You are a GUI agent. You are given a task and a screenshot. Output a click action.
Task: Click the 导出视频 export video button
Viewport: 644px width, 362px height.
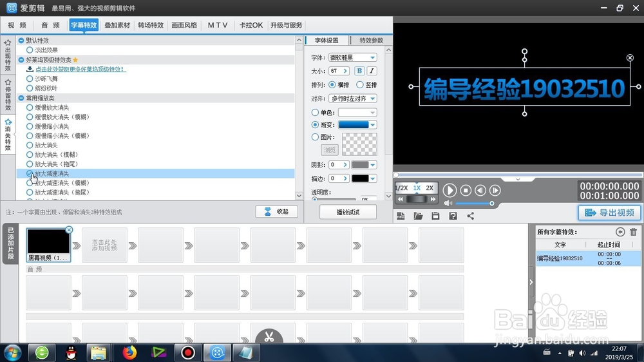pos(609,213)
